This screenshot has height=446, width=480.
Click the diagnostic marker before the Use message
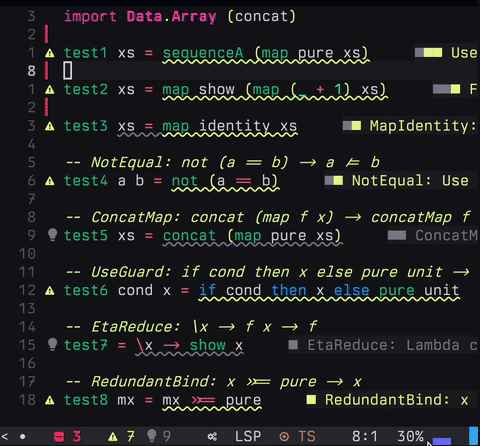(429, 52)
